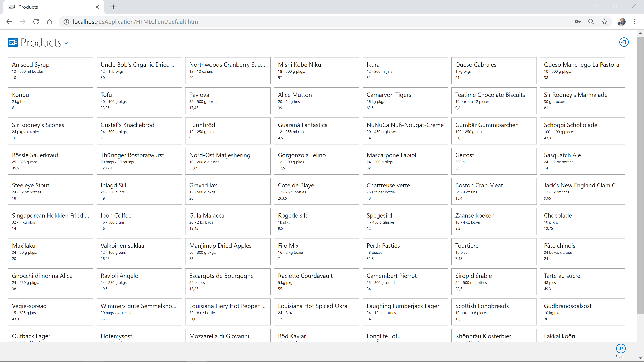Click the browser reload icon
644x362 pixels.
[36, 22]
